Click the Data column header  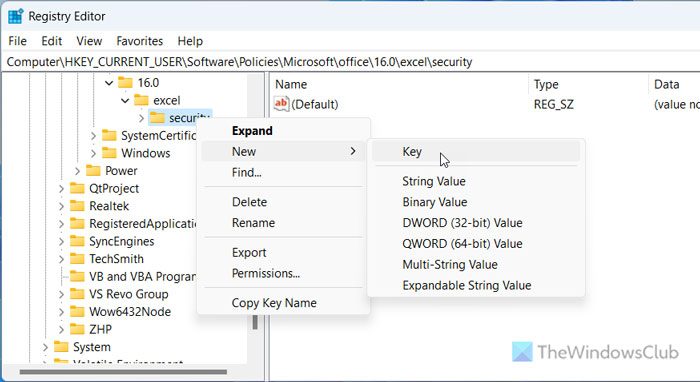[667, 84]
